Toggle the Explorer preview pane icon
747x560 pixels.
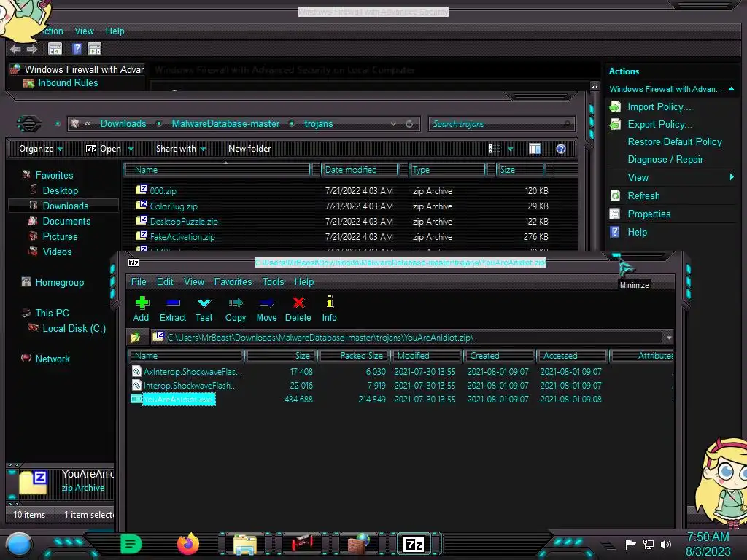pos(535,149)
